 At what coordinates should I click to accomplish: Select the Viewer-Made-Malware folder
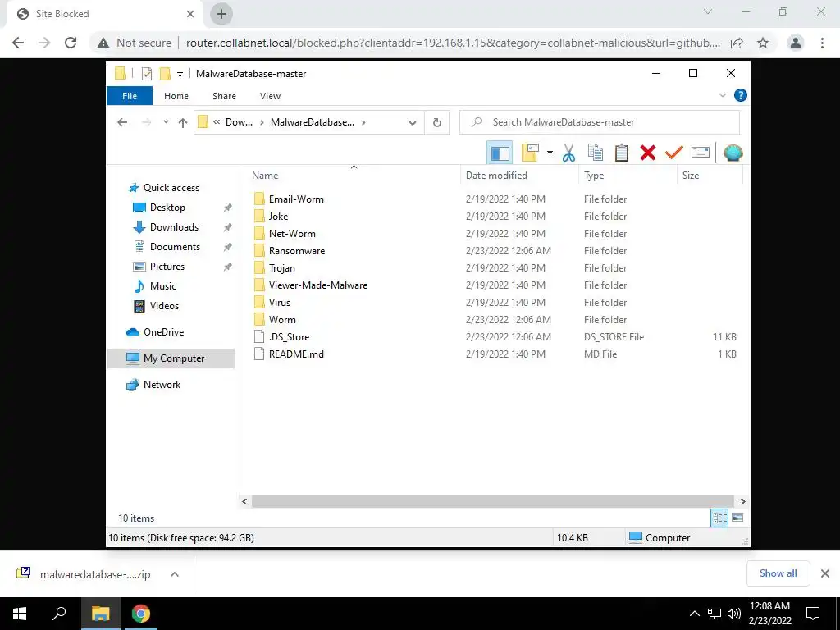tap(318, 285)
